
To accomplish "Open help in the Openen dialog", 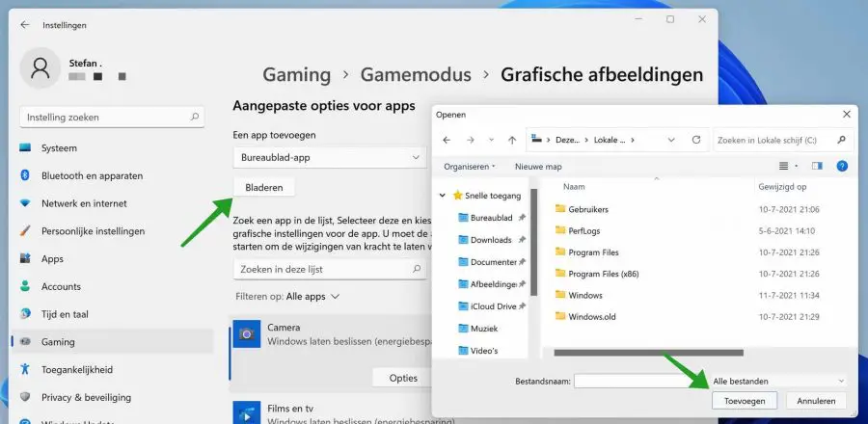I will coord(842,166).
